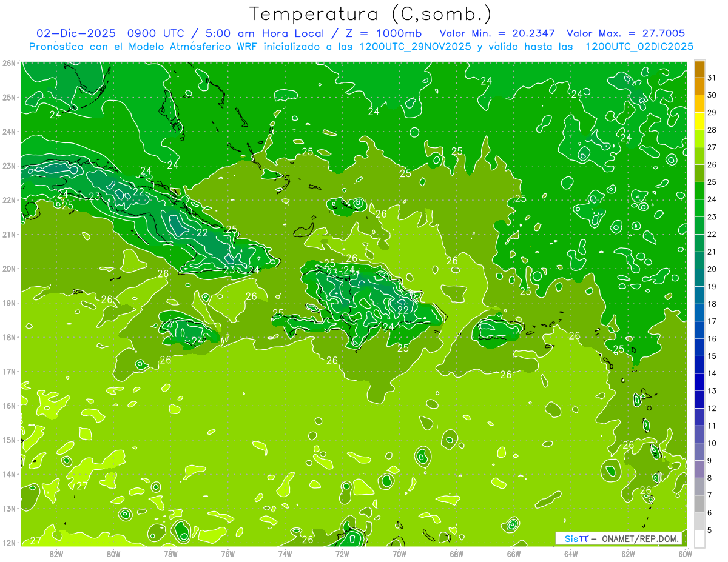Click the latitude axis label "19N"
This screenshot has width=728, height=562.
(x=8, y=303)
